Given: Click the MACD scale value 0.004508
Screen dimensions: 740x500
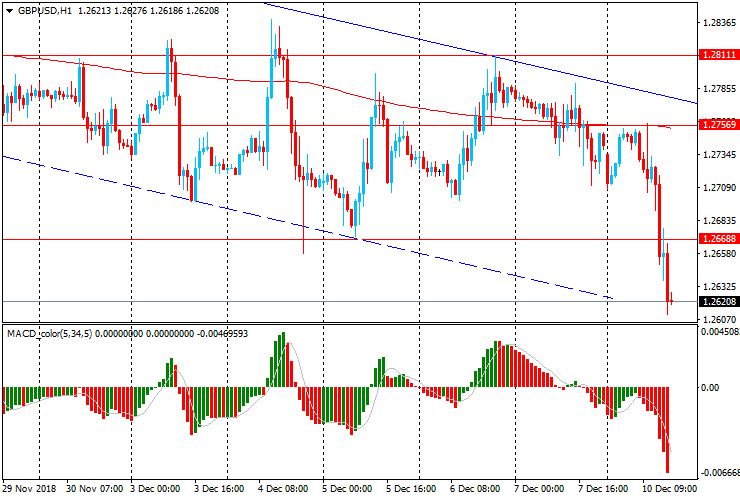Looking at the screenshot, I should click(x=719, y=331).
